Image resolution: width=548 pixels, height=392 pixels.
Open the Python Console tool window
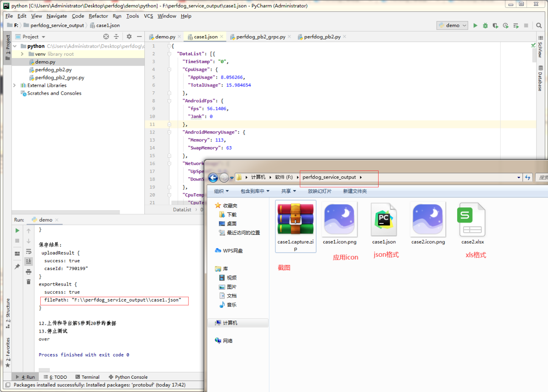[131, 377]
